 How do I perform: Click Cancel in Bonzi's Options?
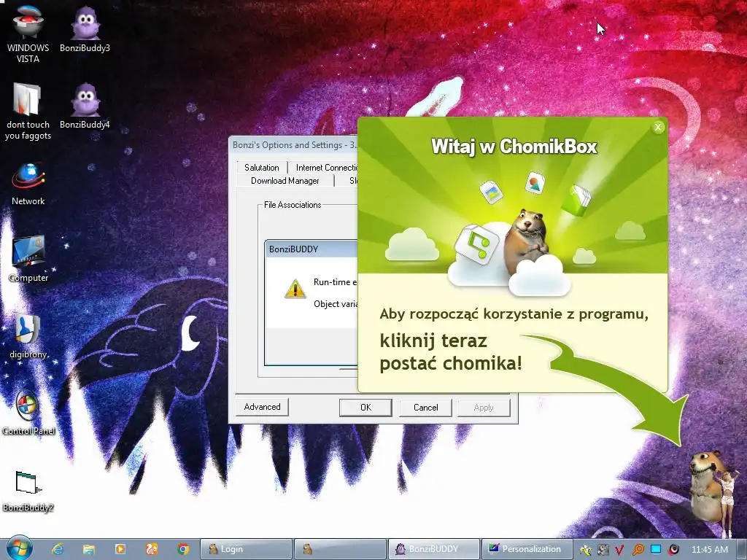click(425, 408)
